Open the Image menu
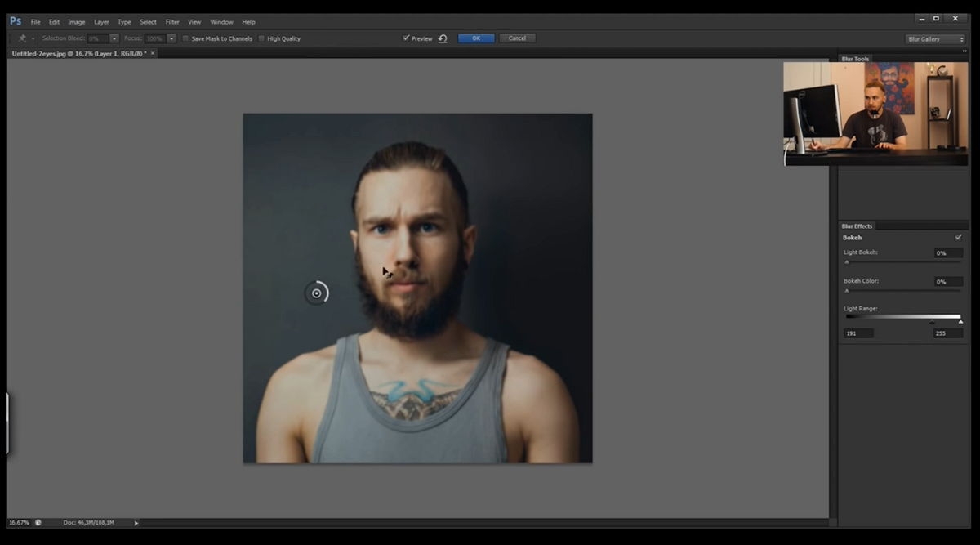980x545 pixels. pyautogui.click(x=77, y=22)
